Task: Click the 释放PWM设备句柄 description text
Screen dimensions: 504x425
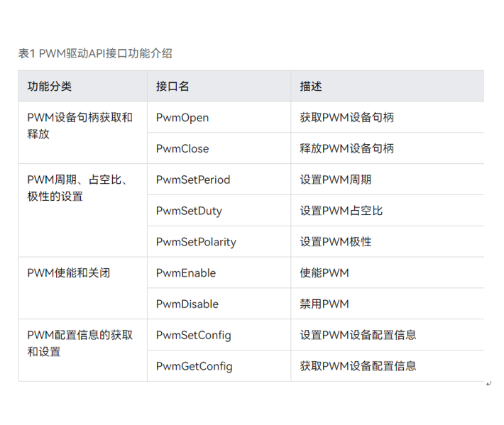Action: (347, 149)
